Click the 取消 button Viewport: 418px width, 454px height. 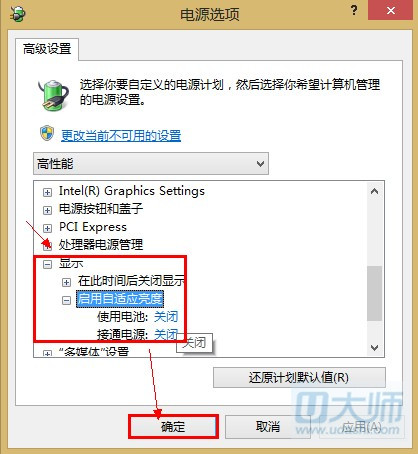[x=268, y=426]
